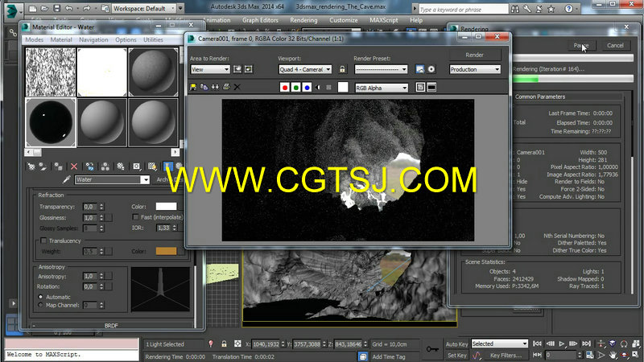This screenshot has width=644, height=362.
Task: Open Render Preset dropdown
Action: click(x=381, y=69)
